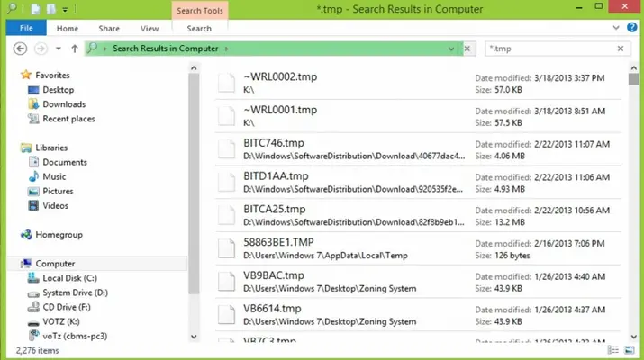Click navigation pane scroll up arrow
The height and width of the screenshot is (360, 644).
pyautogui.click(x=194, y=67)
